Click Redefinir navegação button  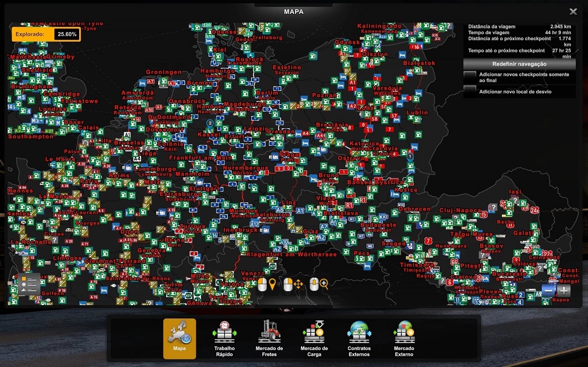(x=519, y=64)
